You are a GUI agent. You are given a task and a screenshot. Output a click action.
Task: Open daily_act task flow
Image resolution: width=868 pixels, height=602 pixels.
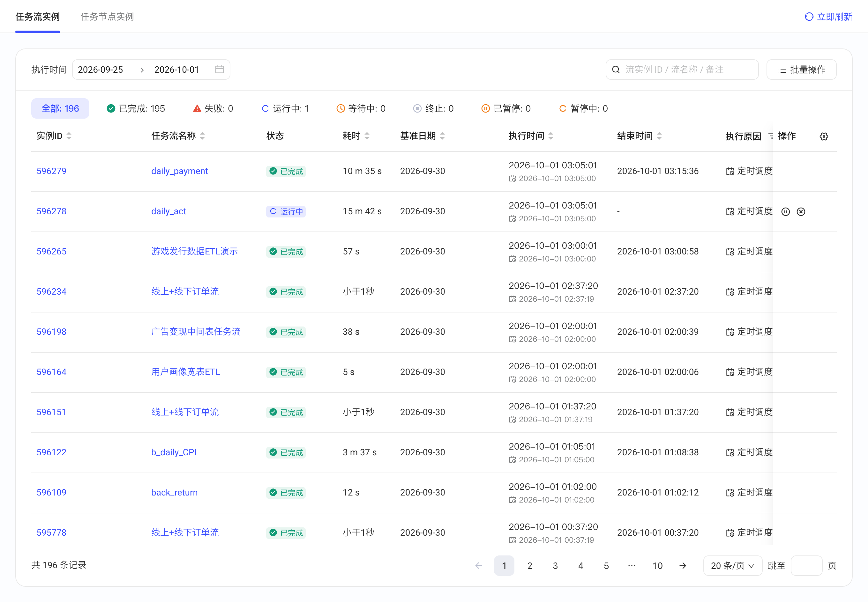tap(169, 211)
